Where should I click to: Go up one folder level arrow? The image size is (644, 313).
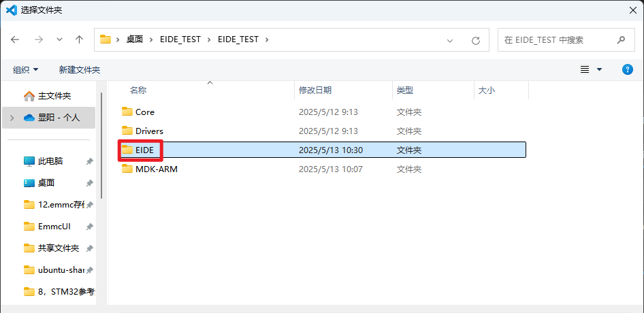[79, 39]
